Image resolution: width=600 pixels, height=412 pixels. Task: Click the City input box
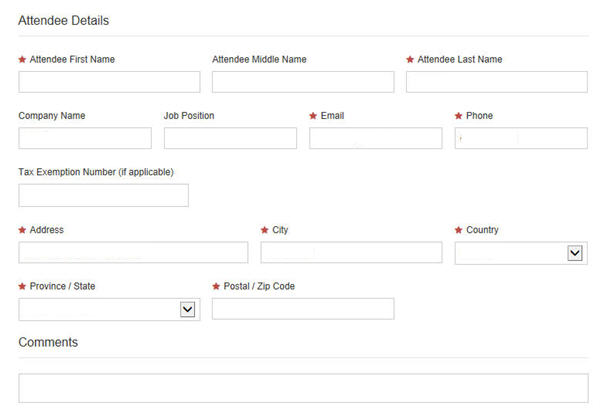tap(351, 252)
